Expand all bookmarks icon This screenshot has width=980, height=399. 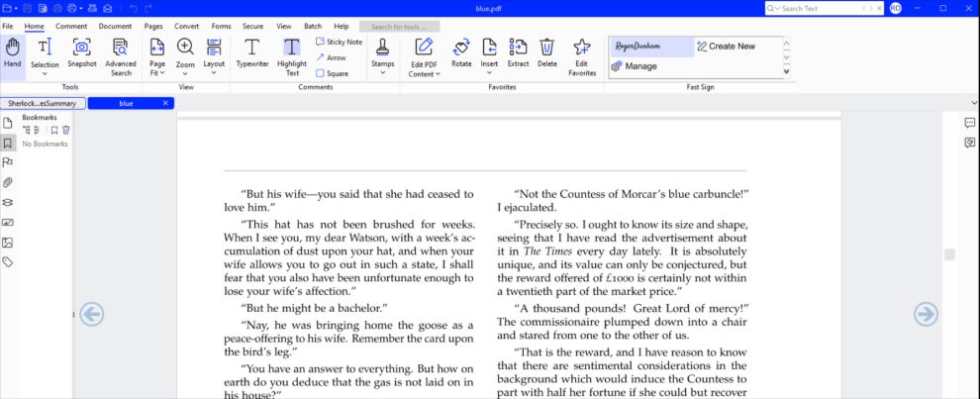pos(27,130)
